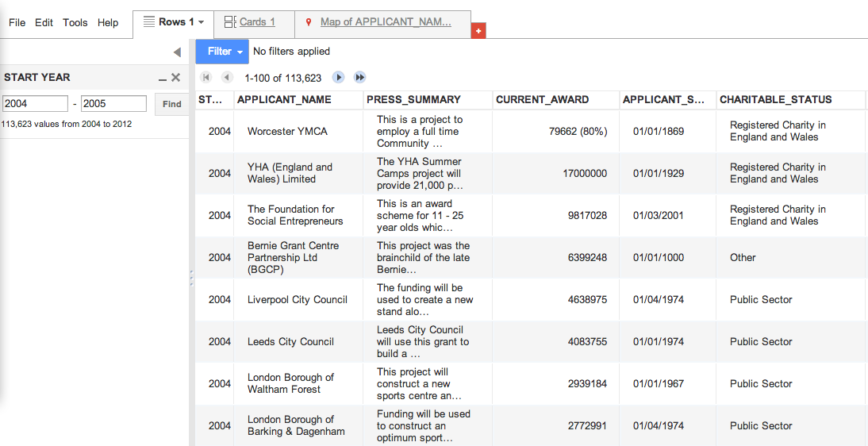Screen dimensions: 868x446
Task: Click the Find button
Action: 171,104
